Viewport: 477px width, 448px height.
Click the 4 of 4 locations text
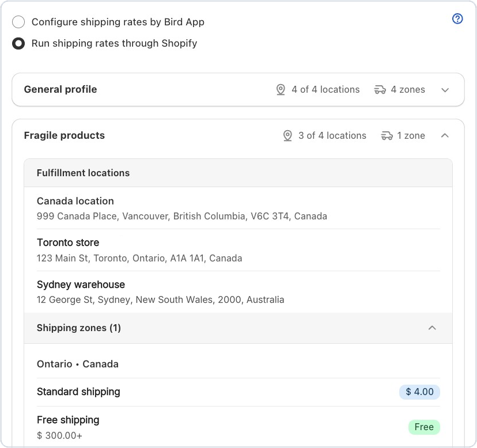coord(325,90)
